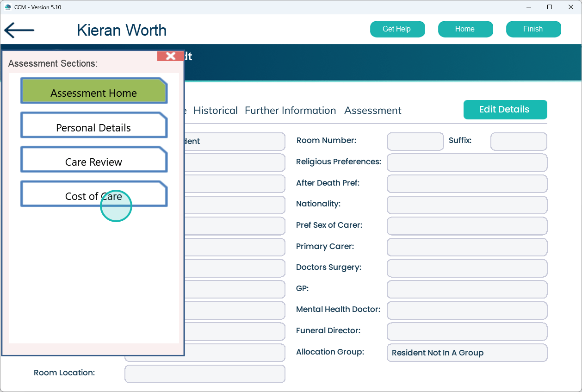Click the Finish button
Image resolution: width=582 pixels, height=392 pixels.
pos(533,29)
